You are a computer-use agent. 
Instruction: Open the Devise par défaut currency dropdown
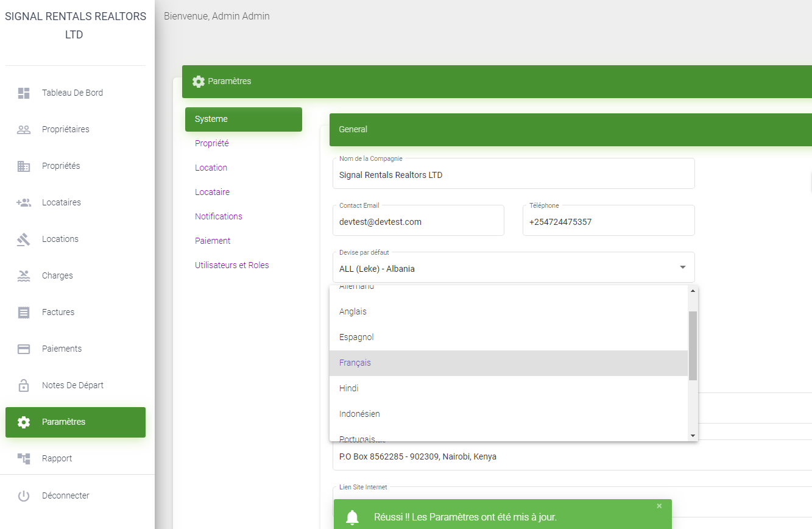682,267
